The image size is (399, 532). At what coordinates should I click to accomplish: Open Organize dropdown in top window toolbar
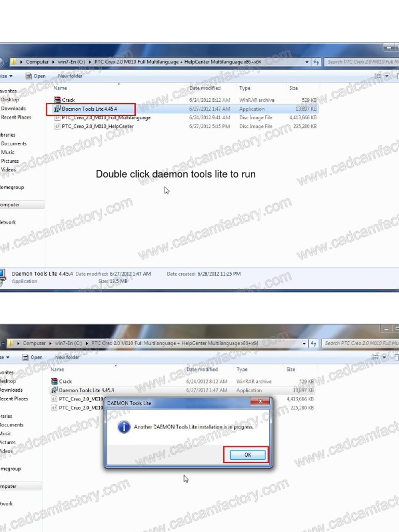click(6, 76)
